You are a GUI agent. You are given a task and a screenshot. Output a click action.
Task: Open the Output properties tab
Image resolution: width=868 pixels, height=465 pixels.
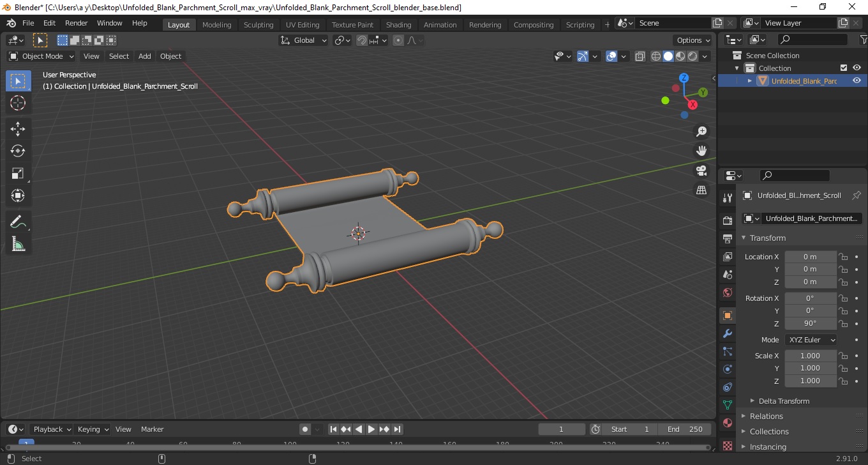pos(728,239)
